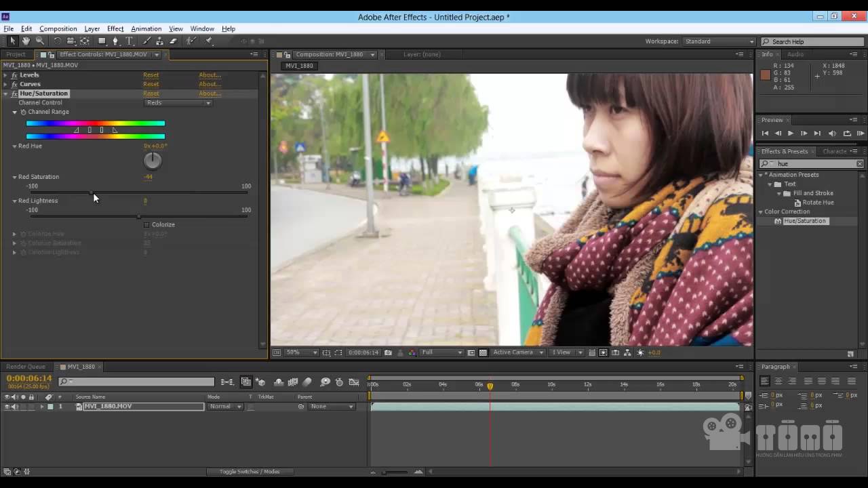Open the Full resolution dropdown
Image resolution: width=868 pixels, height=488 pixels.
[442, 352]
